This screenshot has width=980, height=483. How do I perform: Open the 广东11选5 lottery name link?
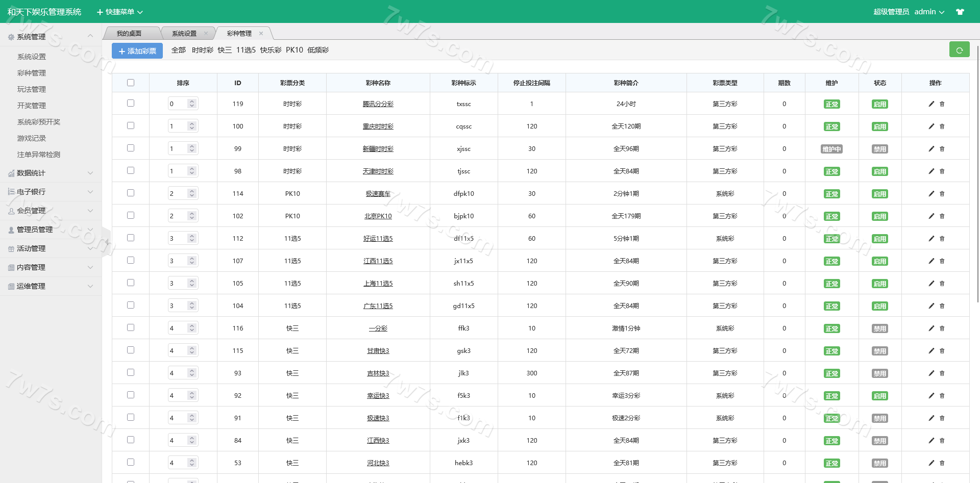click(378, 306)
